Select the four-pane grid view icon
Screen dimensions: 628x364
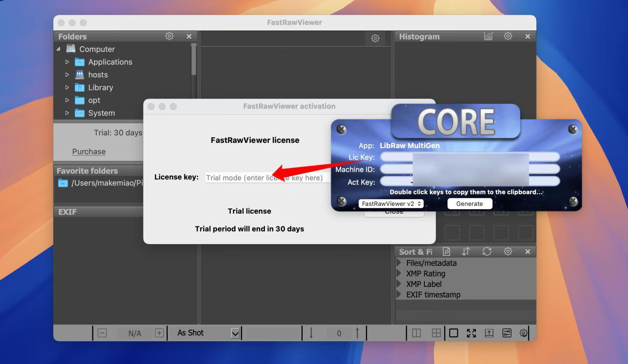(x=436, y=333)
